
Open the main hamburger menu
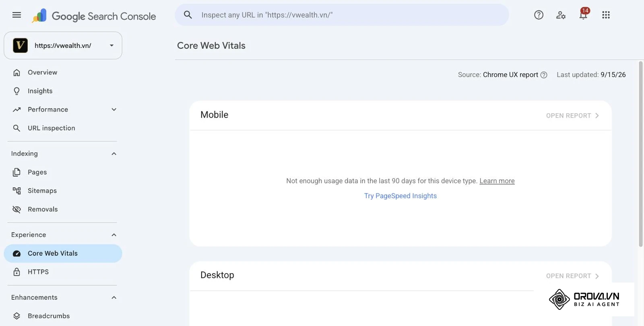click(17, 15)
